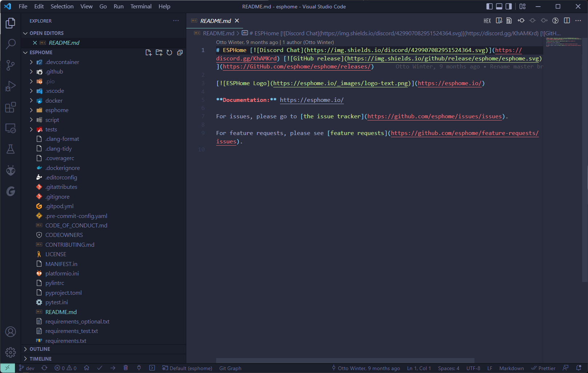Open the Go menu
This screenshot has height=373, width=588.
click(103, 6)
